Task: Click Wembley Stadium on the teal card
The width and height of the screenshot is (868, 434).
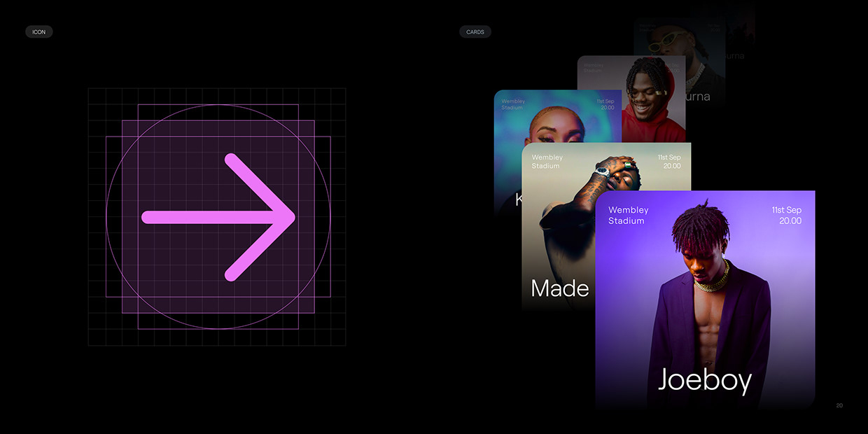Action: 512,104
